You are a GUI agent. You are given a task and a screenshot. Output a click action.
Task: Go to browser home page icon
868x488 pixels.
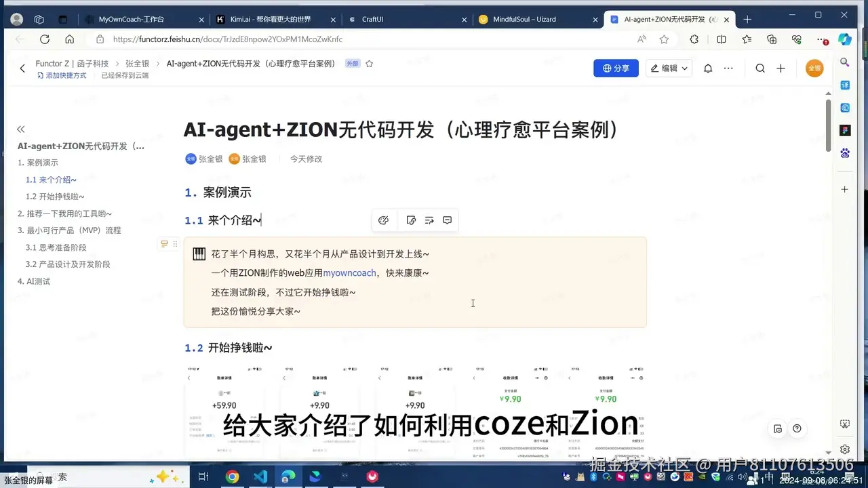click(69, 39)
